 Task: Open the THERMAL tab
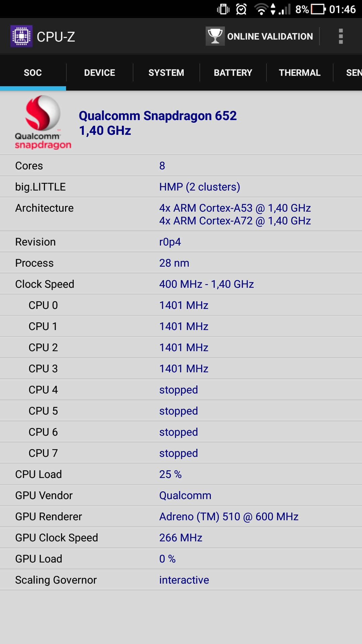coord(300,73)
